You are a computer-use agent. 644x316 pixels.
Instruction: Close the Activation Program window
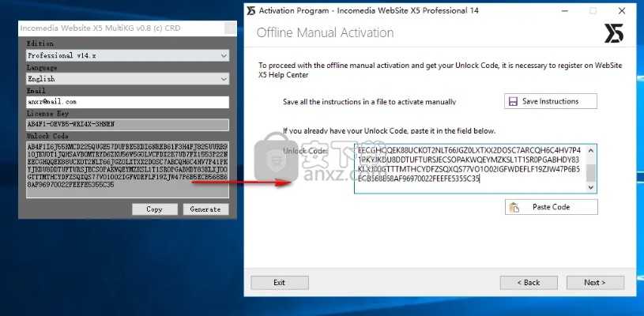622,11
